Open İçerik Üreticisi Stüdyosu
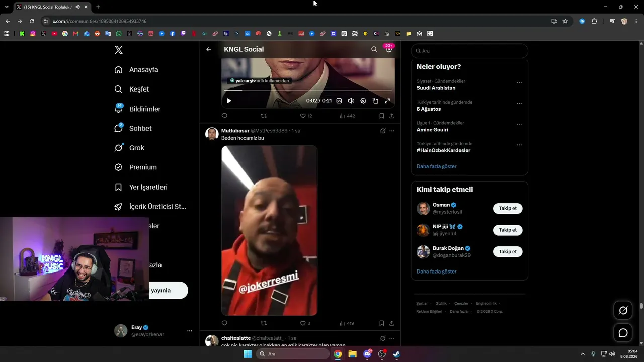Viewport: 644px width, 362px height. (150, 207)
